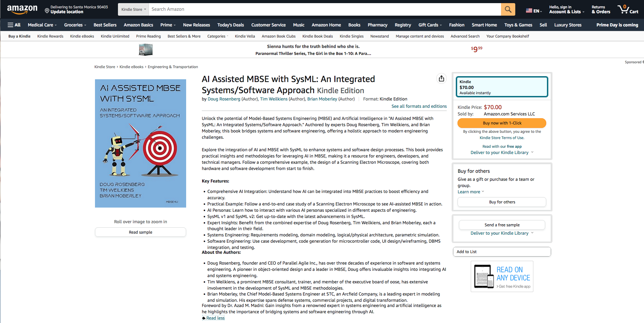Open Prime Reading tab

pyautogui.click(x=149, y=36)
